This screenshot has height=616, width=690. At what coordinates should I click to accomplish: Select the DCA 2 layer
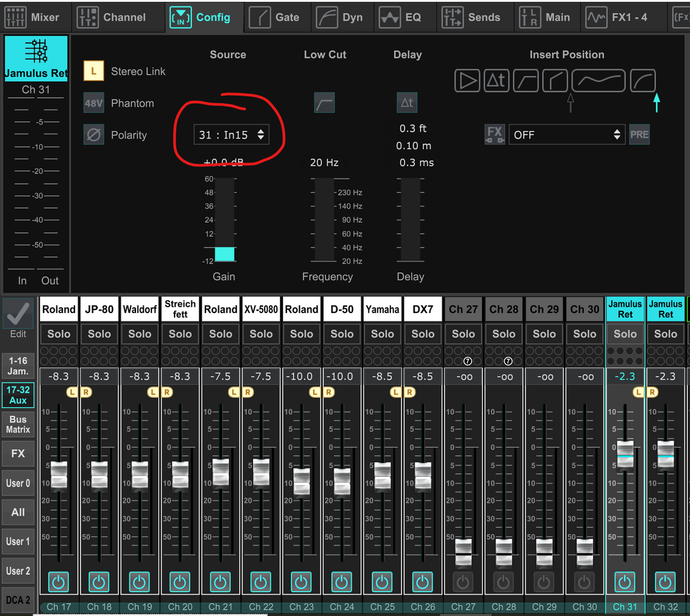[18, 600]
